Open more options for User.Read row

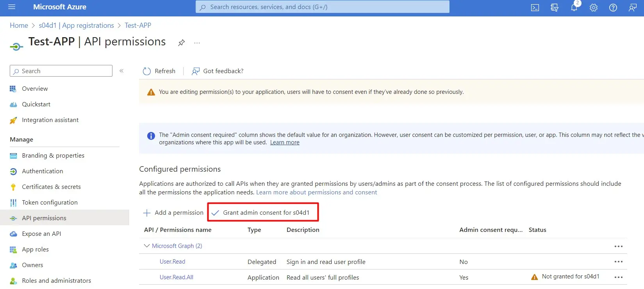[619, 262]
